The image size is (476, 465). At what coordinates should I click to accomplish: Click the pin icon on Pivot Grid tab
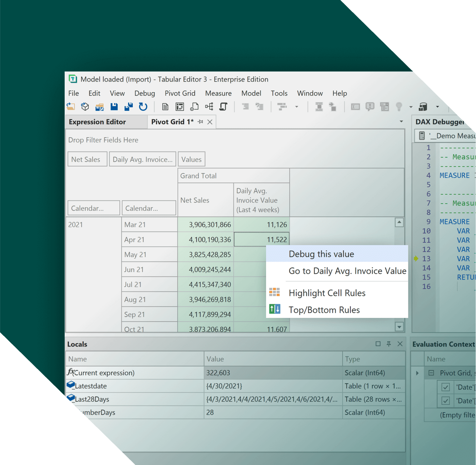pyautogui.click(x=200, y=122)
